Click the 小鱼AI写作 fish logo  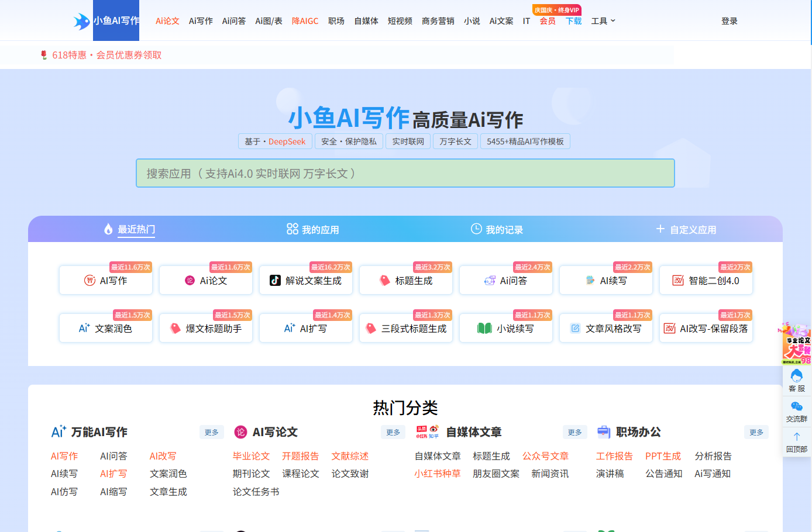coord(82,21)
